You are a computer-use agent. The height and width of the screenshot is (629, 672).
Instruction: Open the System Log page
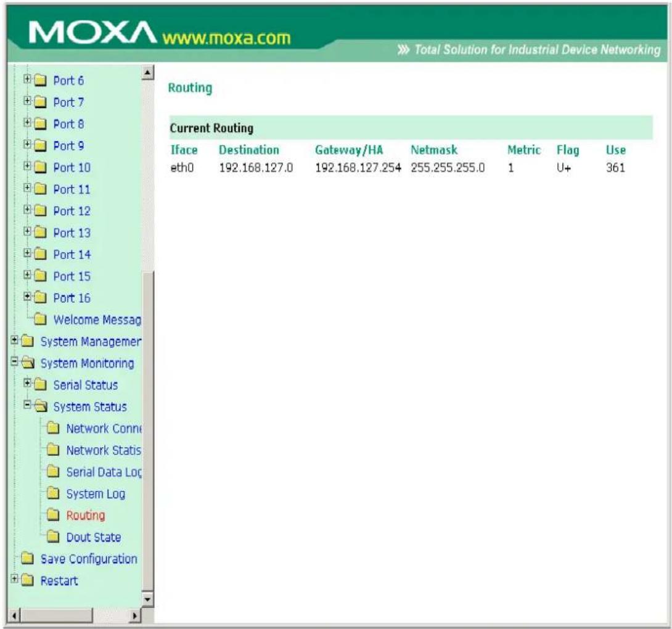tap(96, 494)
